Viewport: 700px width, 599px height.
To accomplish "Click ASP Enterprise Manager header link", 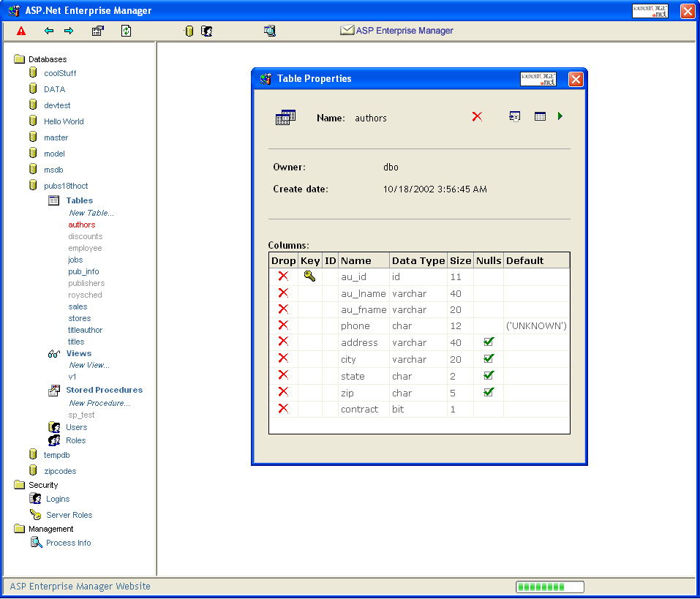I will pos(404,30).
